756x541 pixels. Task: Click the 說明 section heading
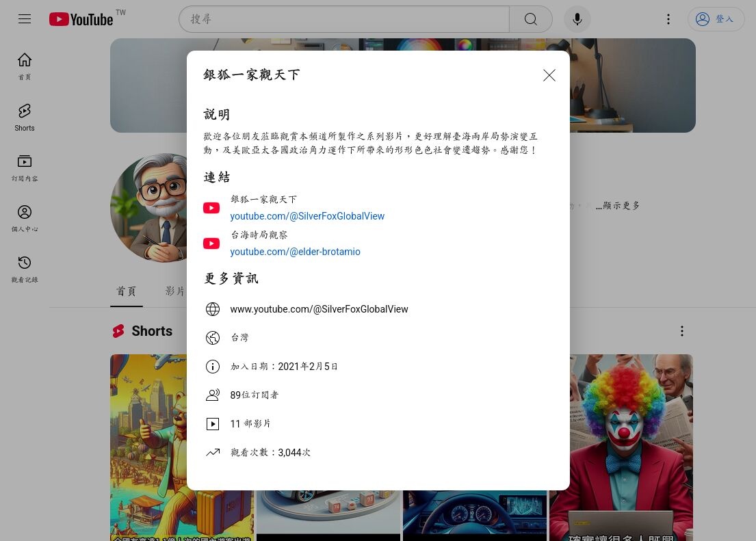216,114
